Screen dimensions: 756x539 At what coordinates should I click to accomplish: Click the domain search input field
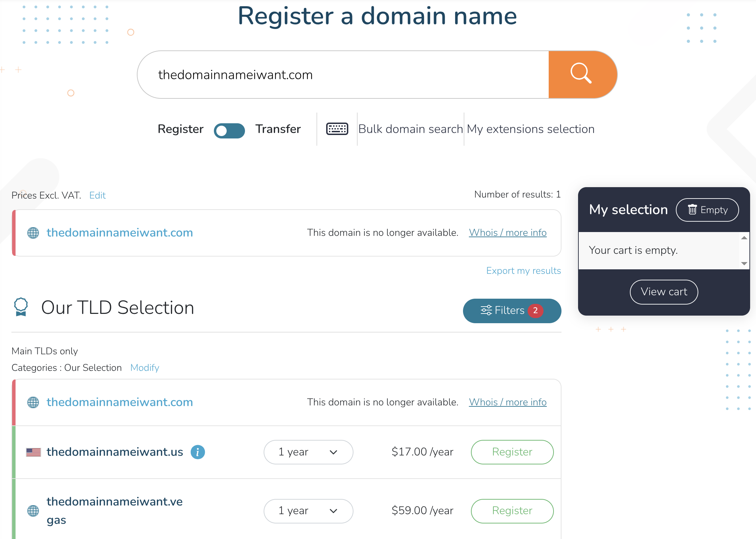pos(342,75)
